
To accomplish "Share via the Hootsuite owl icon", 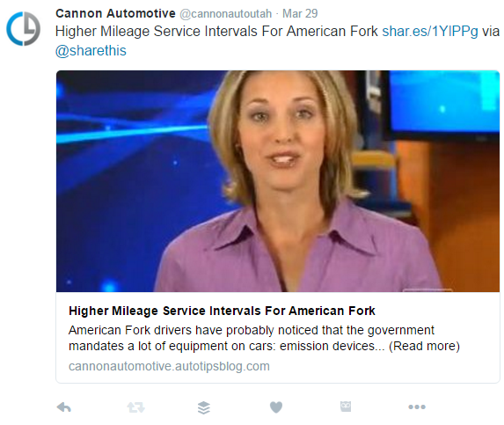I will click(x=346, y=407).
